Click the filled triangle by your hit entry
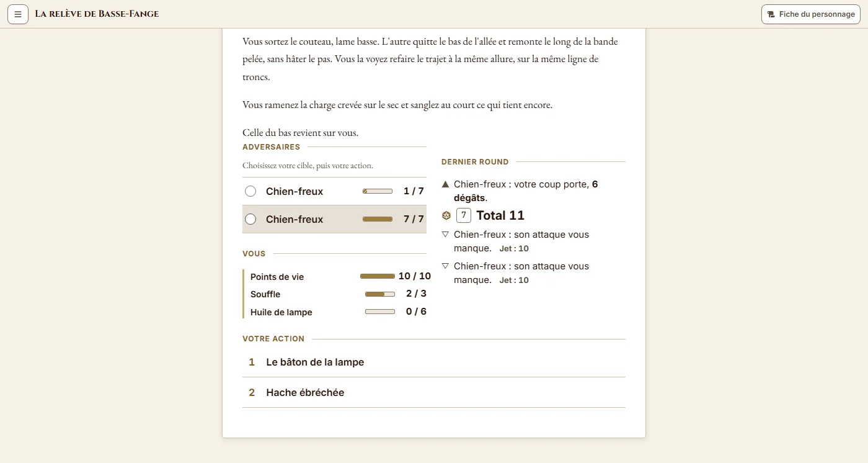868x463 pixels. 445,184
